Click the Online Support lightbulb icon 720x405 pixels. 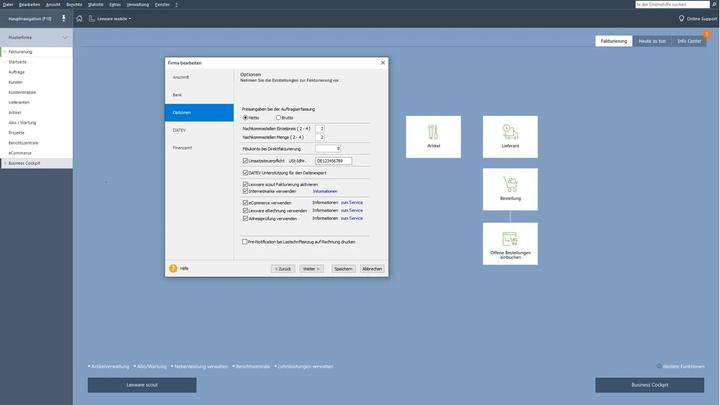pos(681,18)
